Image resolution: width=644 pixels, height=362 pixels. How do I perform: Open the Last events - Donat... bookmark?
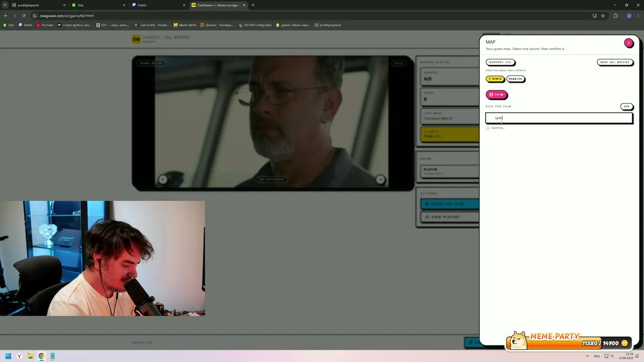[151, 25]
